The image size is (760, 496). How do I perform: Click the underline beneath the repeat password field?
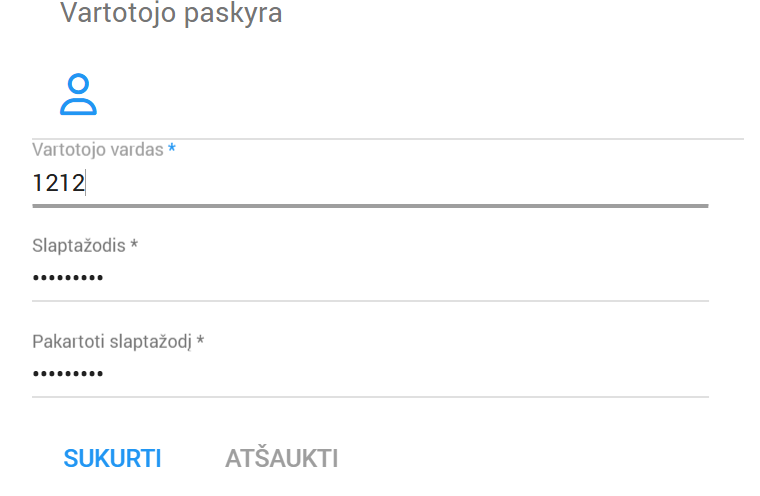[370, 396]
